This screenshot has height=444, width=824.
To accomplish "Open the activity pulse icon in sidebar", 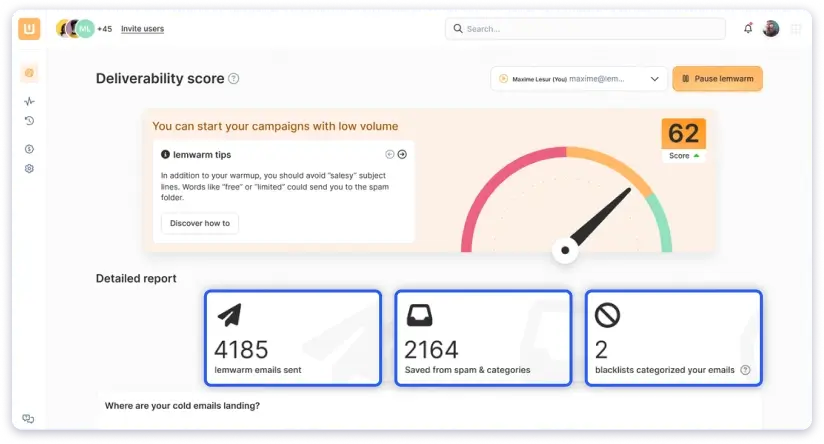I will click(x=30, y=101).
